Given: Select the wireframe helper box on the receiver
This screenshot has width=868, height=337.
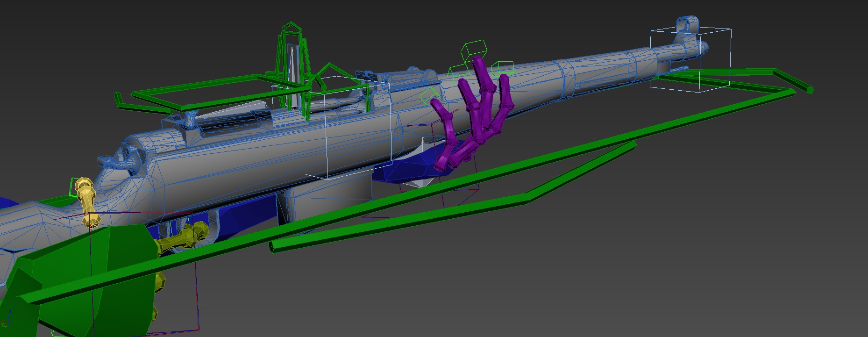Looking at the screenshot, I should tap(332, 129).
